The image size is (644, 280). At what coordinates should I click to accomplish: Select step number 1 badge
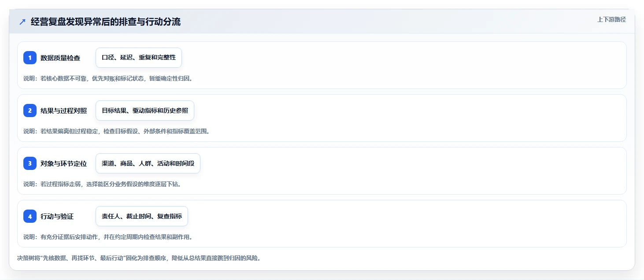pos(30,58)
